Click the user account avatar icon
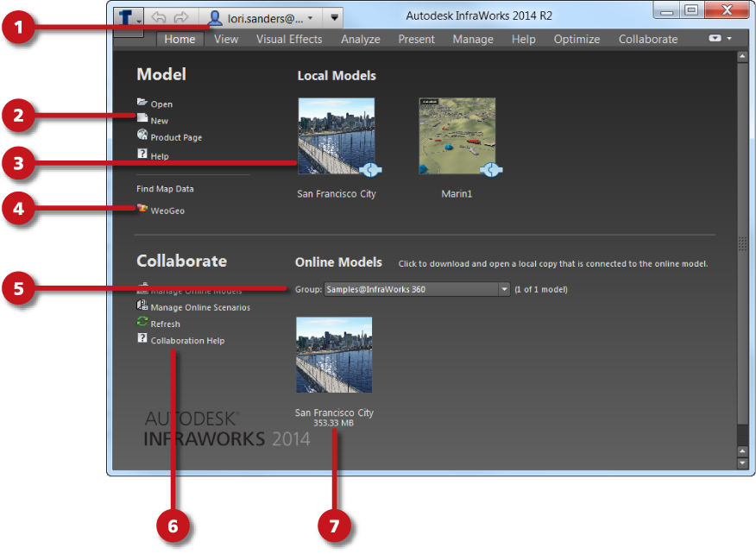756x554 pixels. click(x=215, y=18)
